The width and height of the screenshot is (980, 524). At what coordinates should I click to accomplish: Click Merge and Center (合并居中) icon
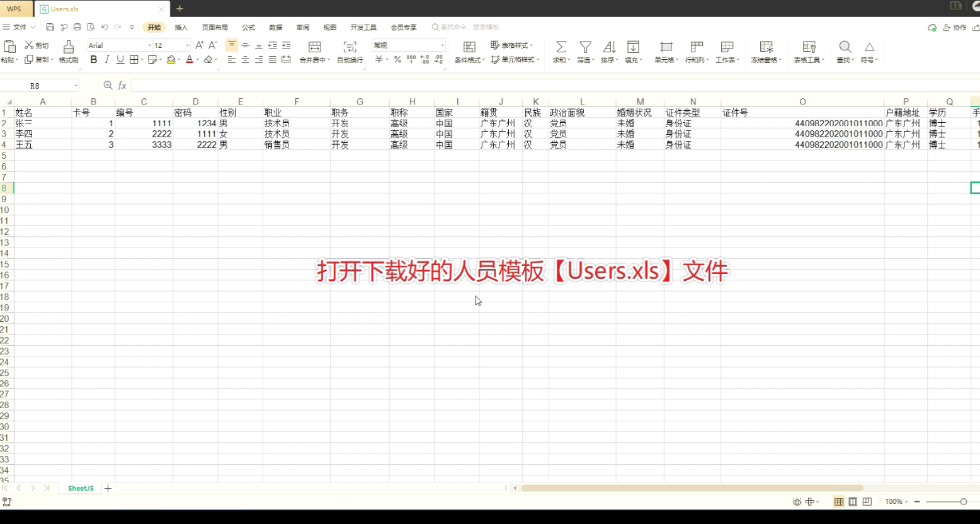(315, 47)
